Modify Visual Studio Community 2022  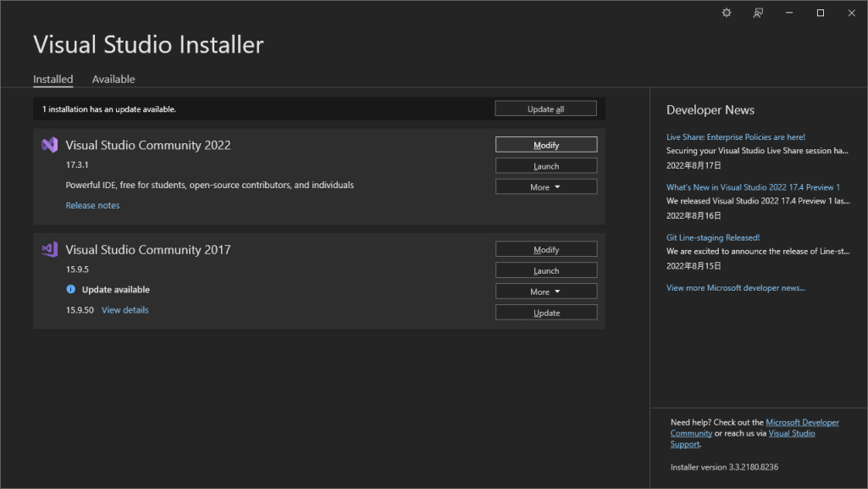546,145
